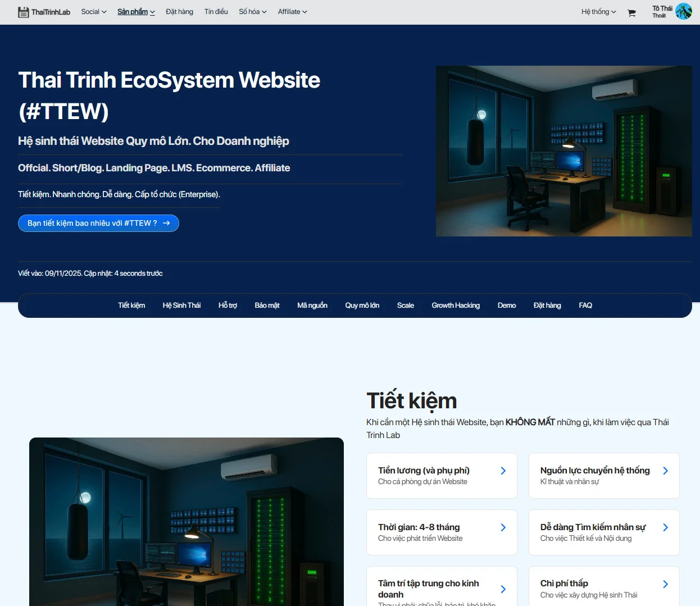Screen dimensions: 700x606
Task: Open the Dễ dàng Tìm kiếm nhân sự card
Action: (604, 532)
